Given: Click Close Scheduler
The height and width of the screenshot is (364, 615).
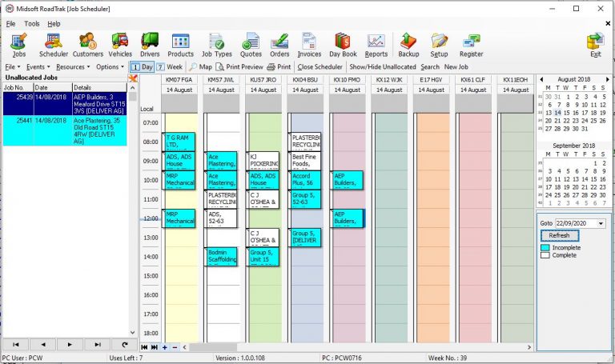Looking at the screenshot, I should tap(320, 67).
